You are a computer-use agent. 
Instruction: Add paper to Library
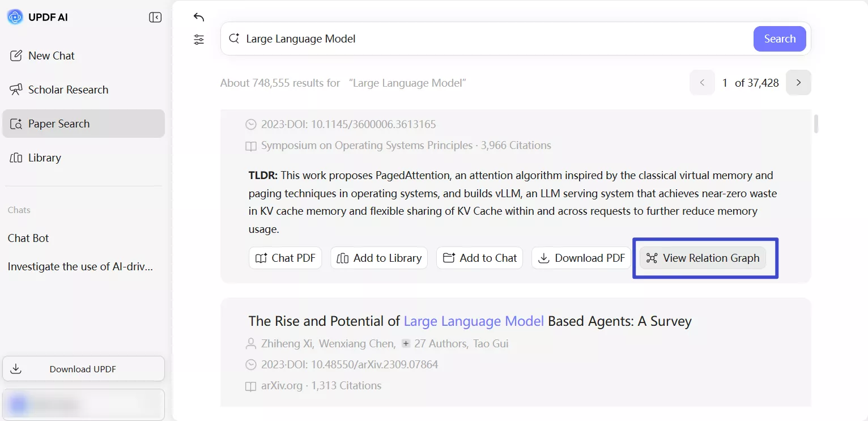tap(379, 258)
